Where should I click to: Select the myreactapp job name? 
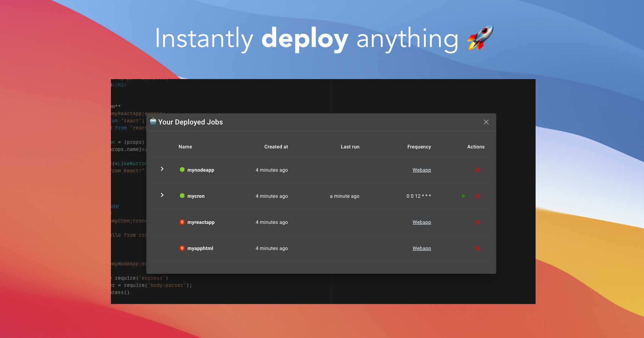tap(201, 222)
